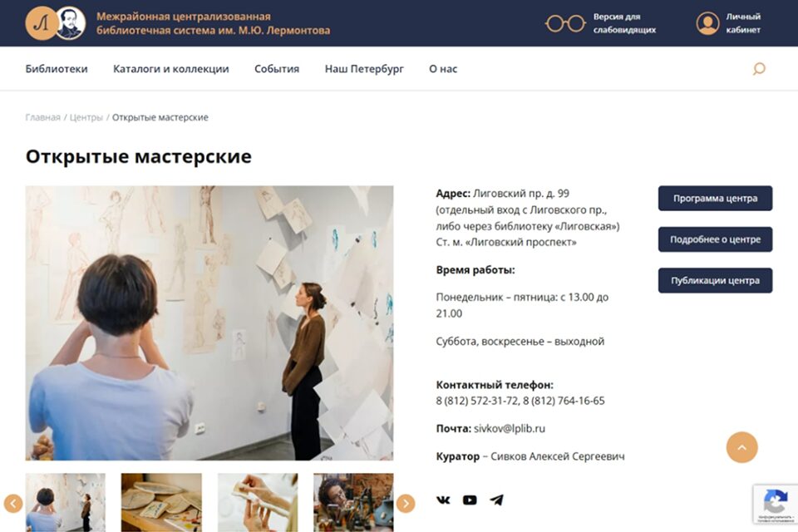Click the Публикации центра button
The image size is (798, 532).
[x=715, y=280]
